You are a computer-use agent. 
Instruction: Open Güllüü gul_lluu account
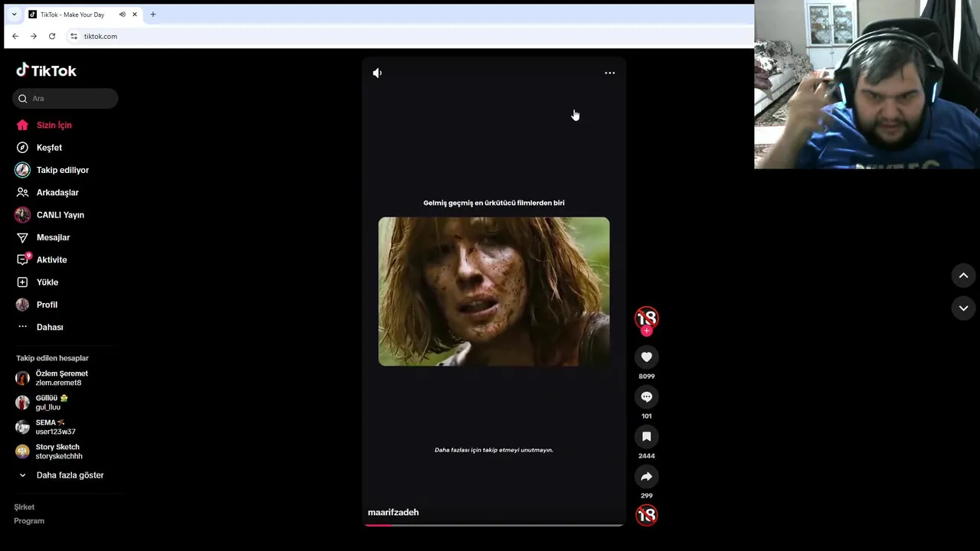click(42, 403)
